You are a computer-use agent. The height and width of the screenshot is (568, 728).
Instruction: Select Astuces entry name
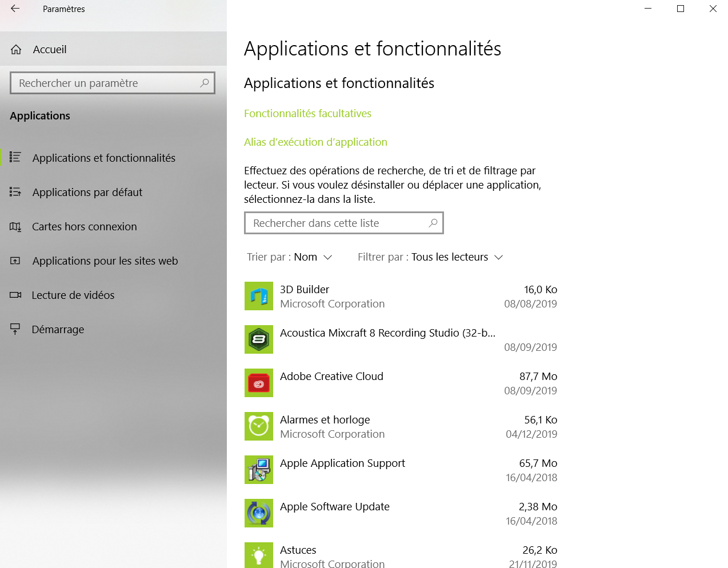298,550
